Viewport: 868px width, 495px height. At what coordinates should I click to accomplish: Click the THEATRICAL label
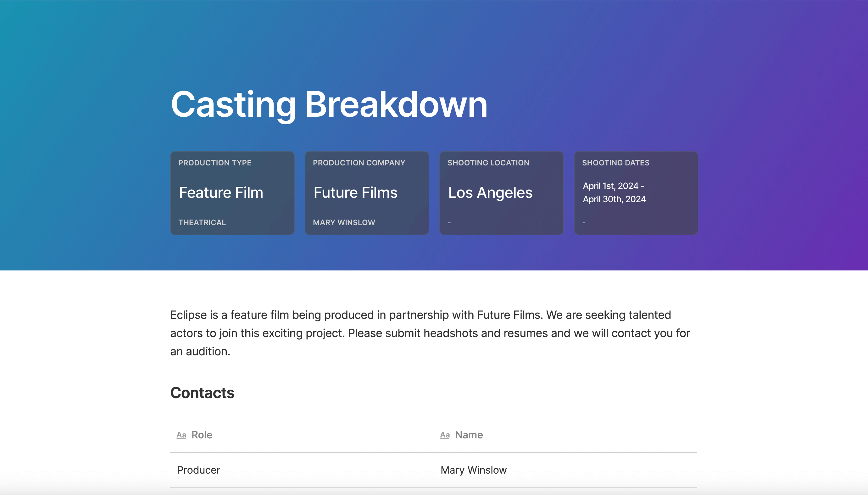point(202,222)
